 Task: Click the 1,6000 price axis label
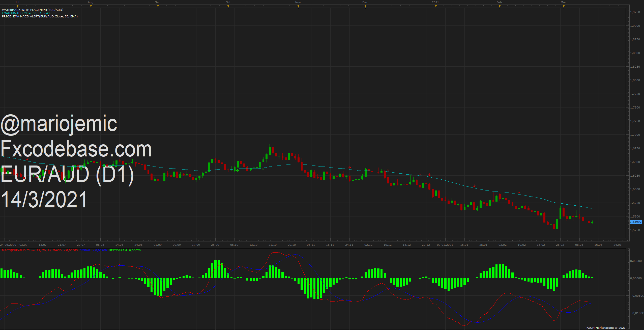(635, 189)
